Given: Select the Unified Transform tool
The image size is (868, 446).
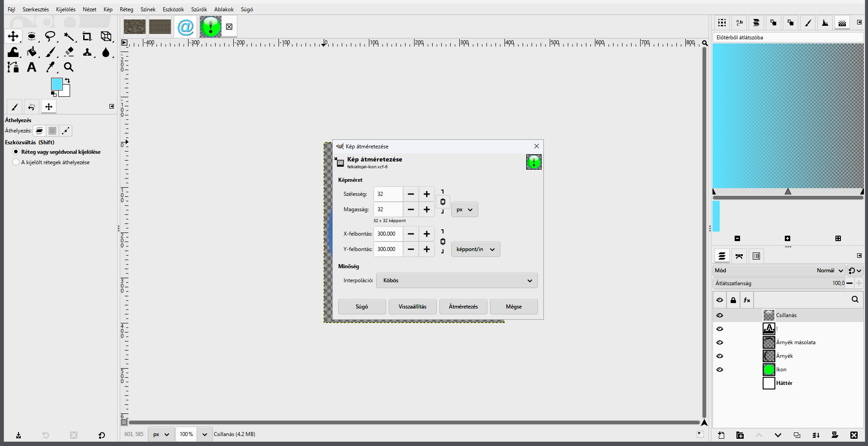Looking at the screenshot, I should [106, 36].
